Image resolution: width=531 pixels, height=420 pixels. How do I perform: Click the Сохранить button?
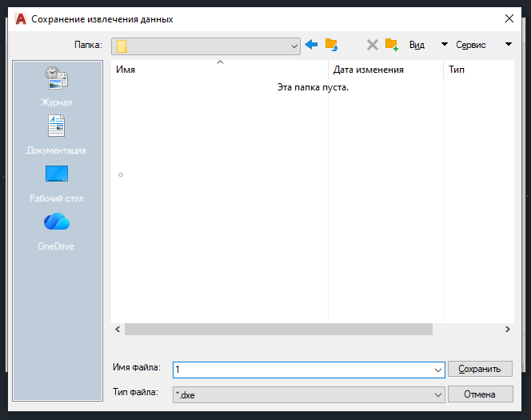click(x=480, y=369)
